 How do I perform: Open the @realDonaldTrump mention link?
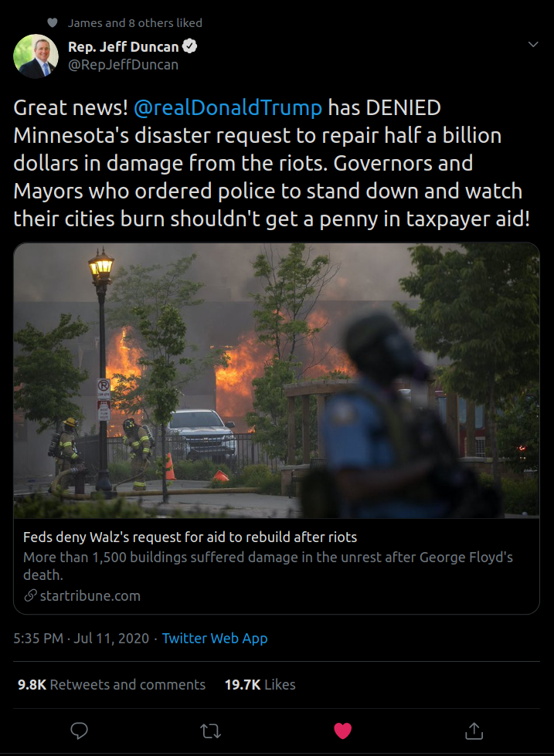[227, 107]
